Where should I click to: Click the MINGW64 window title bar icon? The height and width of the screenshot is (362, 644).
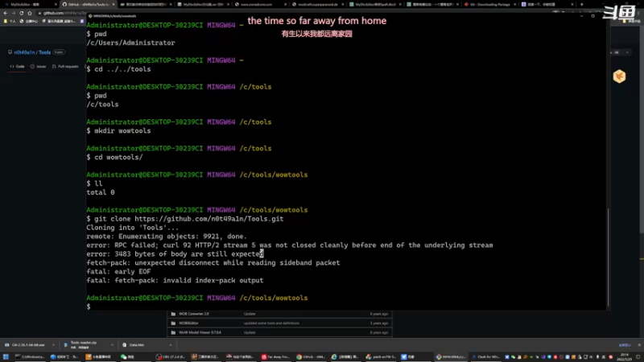pos(90,16)
